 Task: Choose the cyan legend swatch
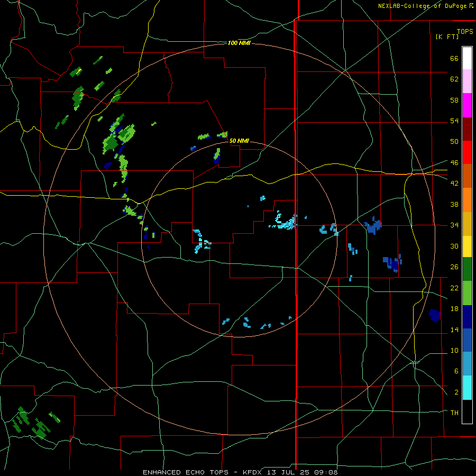click(467, 388)
